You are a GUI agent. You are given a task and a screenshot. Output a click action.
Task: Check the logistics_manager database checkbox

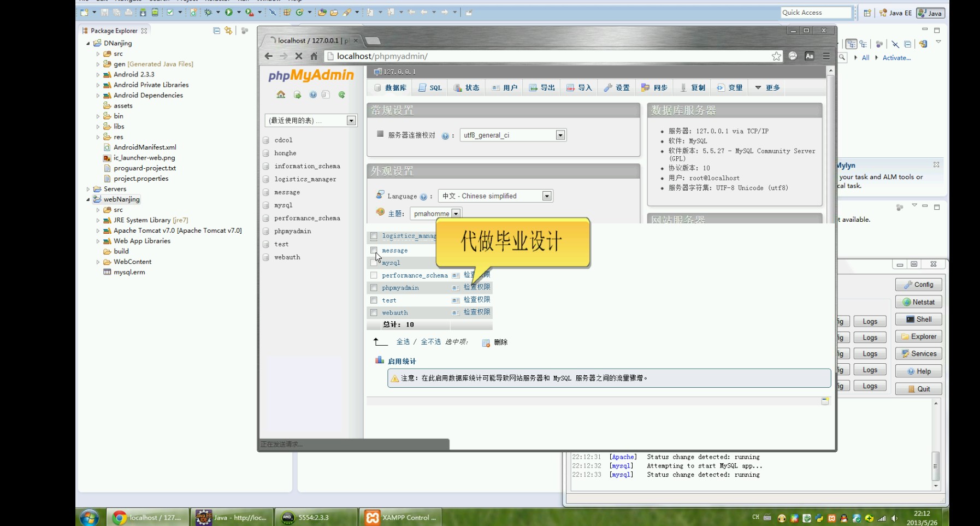click(x=374, y=236)
